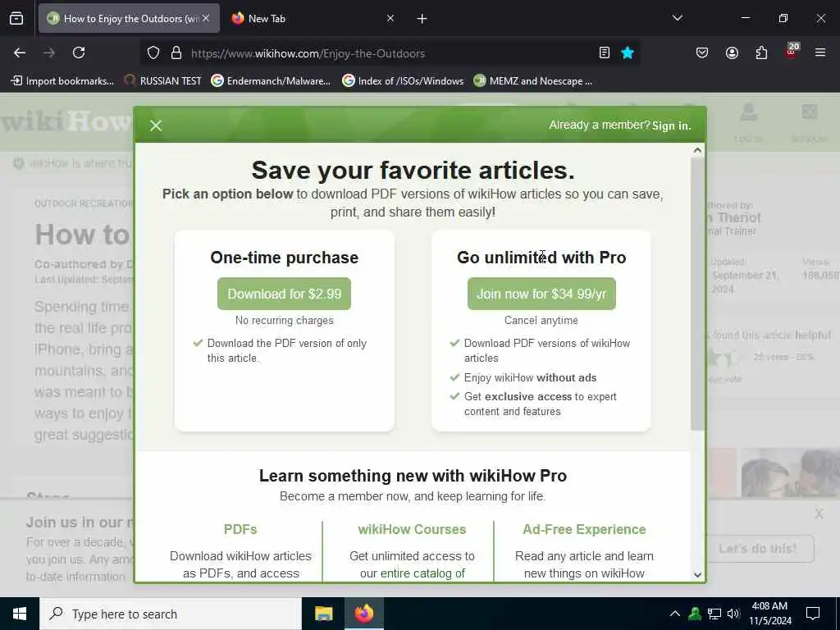Viewport: 840px width, 630px height.
Task: Click the Learn something new with wikiHow Pro heading
Action: click(413, 476)
